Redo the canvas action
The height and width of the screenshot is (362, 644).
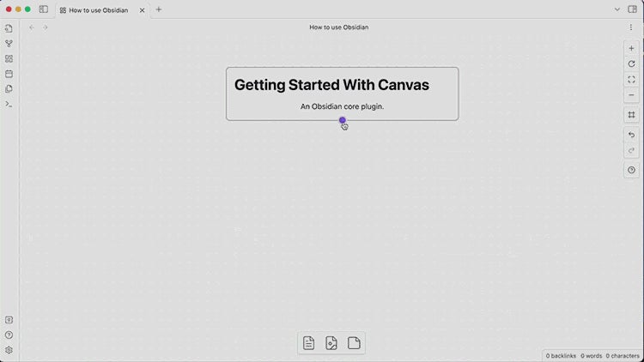(631, 150)
